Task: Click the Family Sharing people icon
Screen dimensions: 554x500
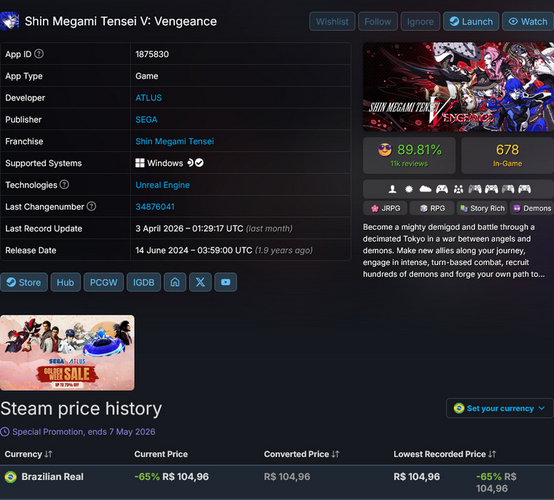Action: pyautogui.click(x=458, y=189)
